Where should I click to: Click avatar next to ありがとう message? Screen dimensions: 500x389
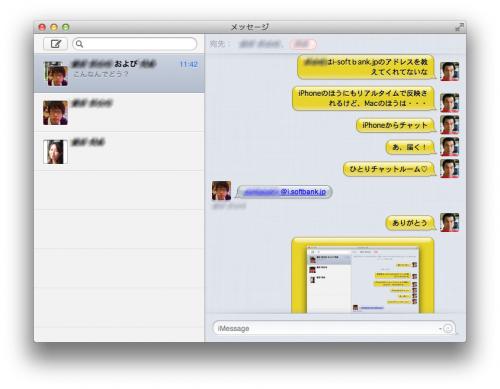coord(449,222)
